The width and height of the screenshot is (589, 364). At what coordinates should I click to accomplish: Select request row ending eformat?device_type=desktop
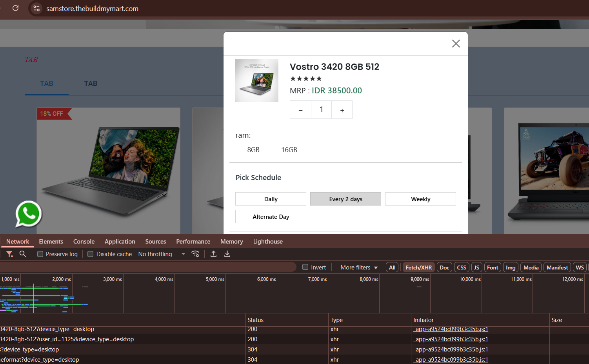[x=294, y=360]
